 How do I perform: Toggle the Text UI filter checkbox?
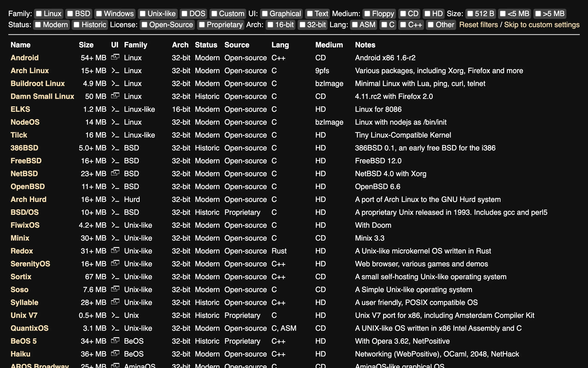pyautogui.click(x=310, y=14)
